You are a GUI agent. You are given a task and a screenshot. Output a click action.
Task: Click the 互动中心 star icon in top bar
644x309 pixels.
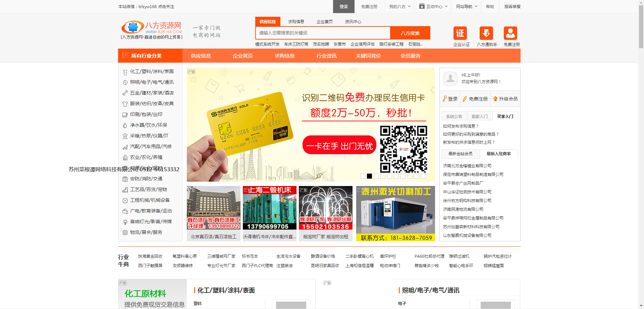422,6
